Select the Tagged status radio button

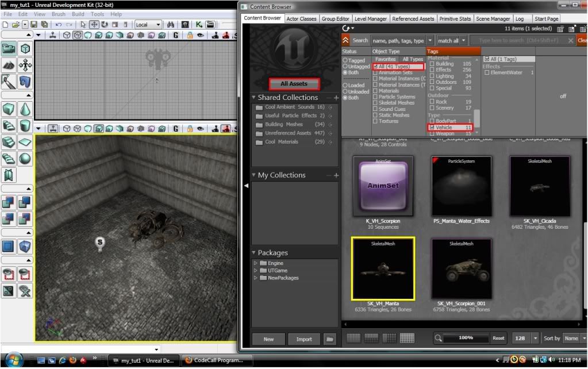click(345, 60)
